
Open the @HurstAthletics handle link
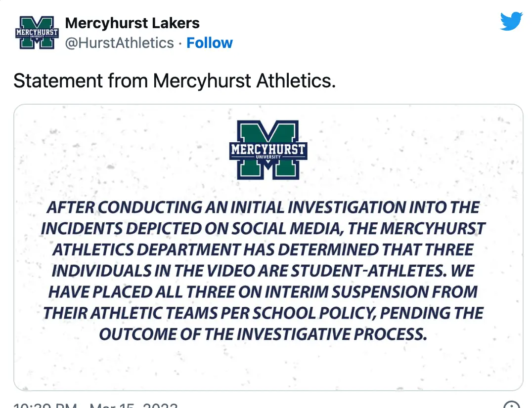120,43
